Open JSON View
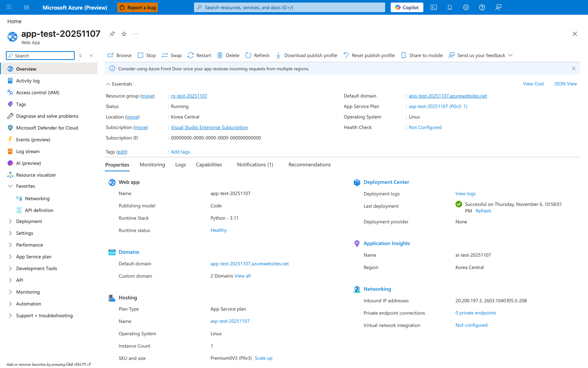The width and height of the screenshot is (588, 368). point(565,84)
